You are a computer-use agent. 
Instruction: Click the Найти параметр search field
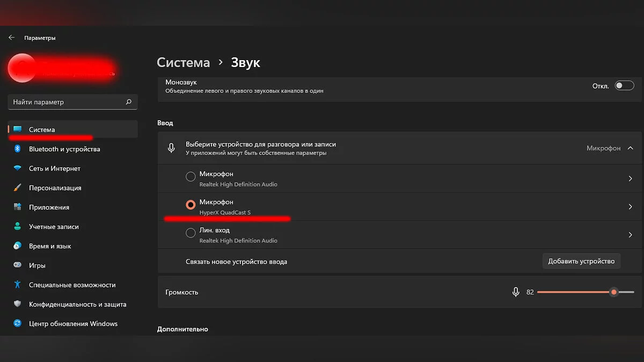[x=67, y=102]
